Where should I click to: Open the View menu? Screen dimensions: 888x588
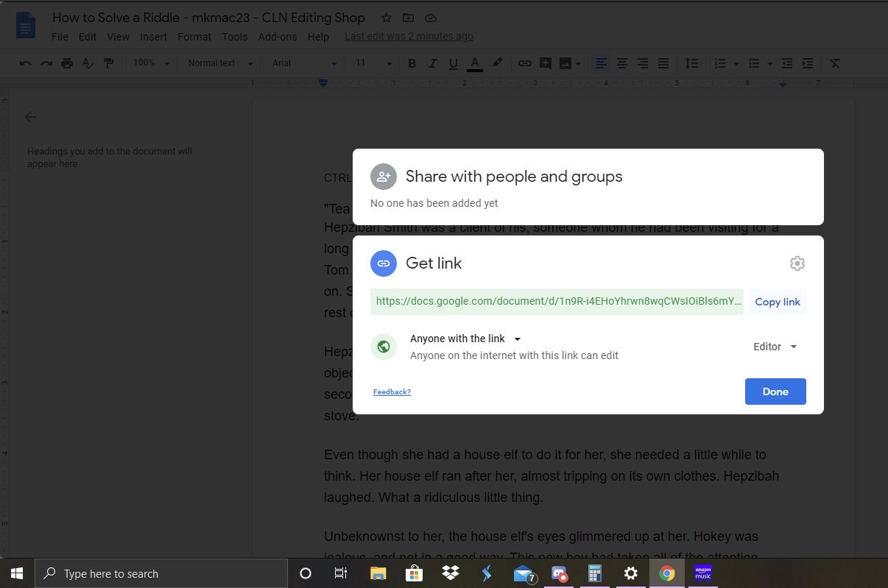118,37
